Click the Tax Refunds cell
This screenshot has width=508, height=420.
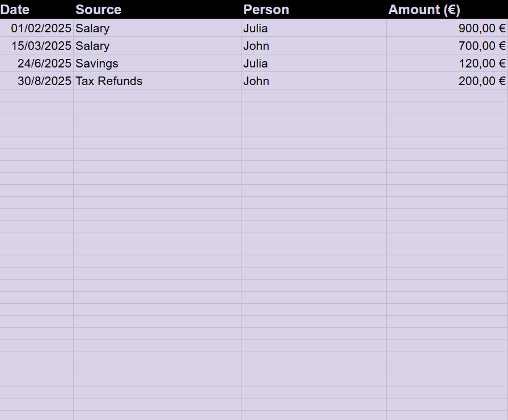coord(109,81)
